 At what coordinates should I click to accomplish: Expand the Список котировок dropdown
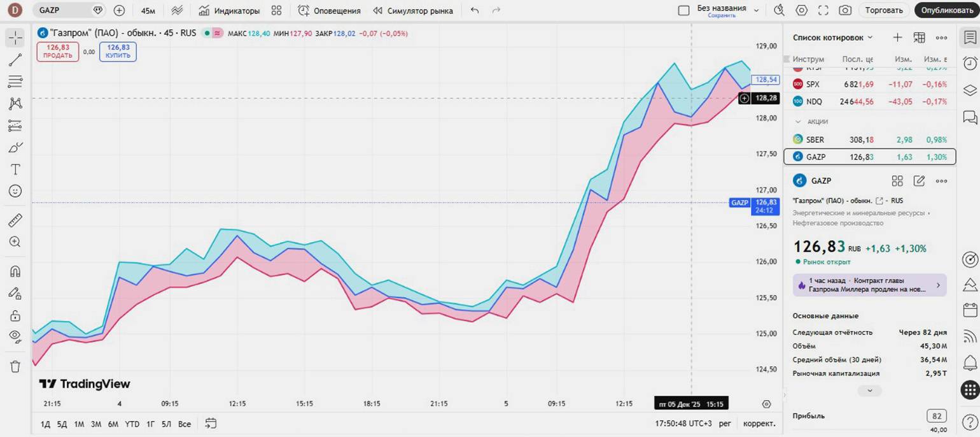point(833,38)
